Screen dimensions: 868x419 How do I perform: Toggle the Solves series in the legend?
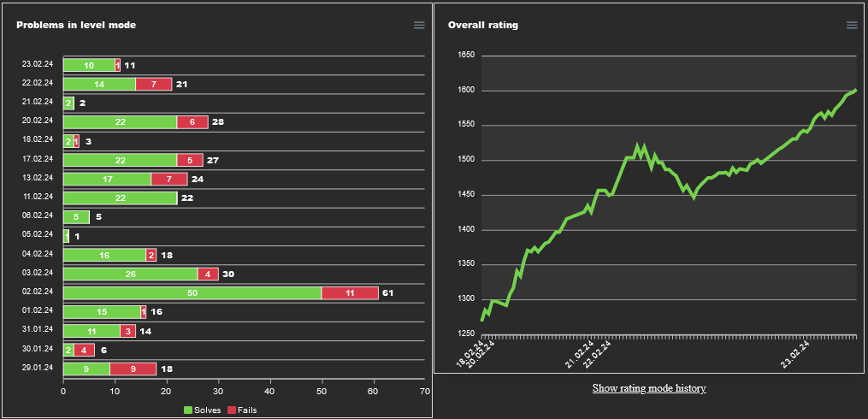point(202,410)
